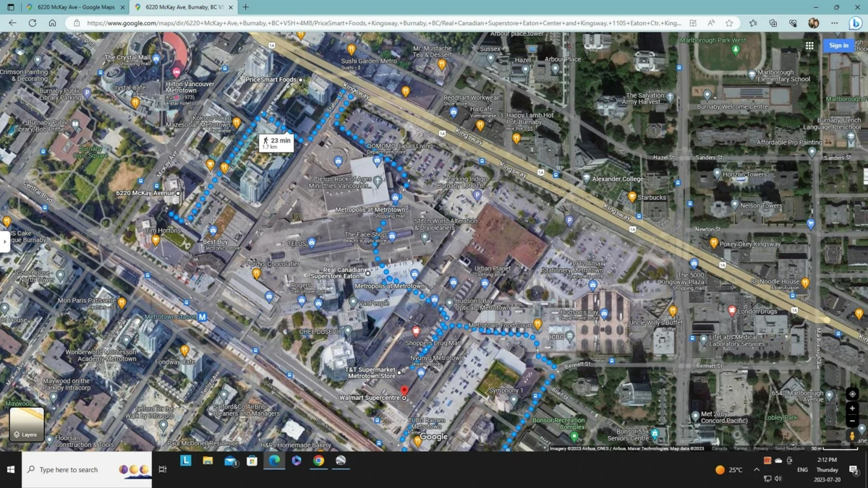868x488 pixels.
Task: Open the Edge profile avatar
Action: (x=814, y=23)
